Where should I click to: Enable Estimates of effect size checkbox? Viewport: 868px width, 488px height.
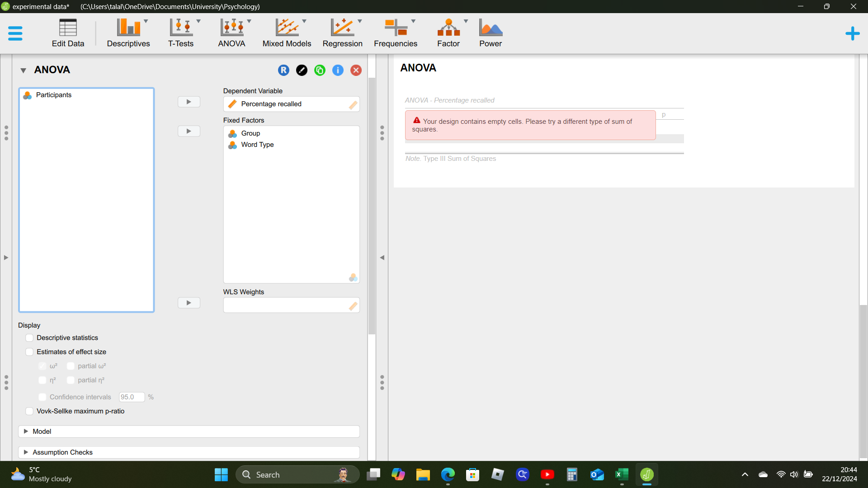[x=29, y=352]
